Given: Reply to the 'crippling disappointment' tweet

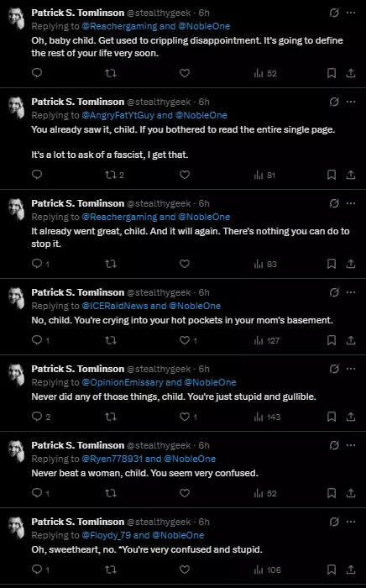Looking at the screenshot, I should (x=37, y=73).
